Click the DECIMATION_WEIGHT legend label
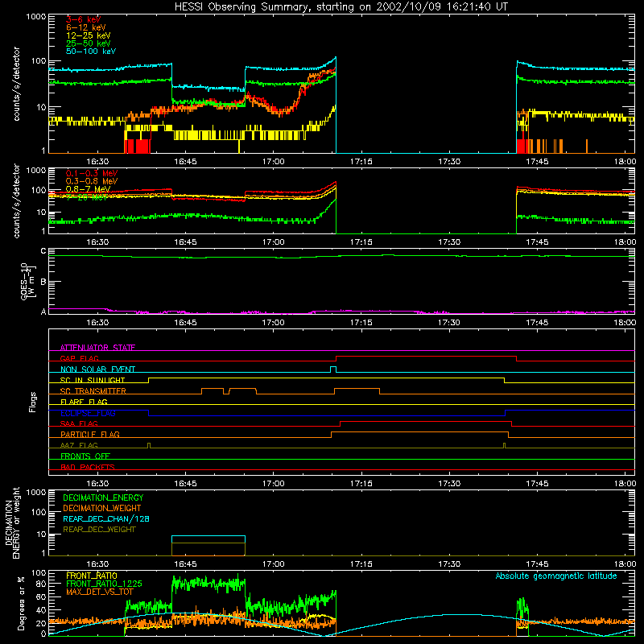The width and height of the screenshot is (644, 644). pos(102,508)
